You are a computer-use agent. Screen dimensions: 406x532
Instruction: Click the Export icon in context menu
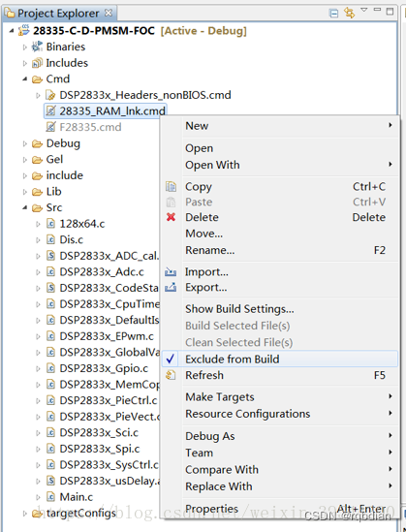(x=171, y=288)
